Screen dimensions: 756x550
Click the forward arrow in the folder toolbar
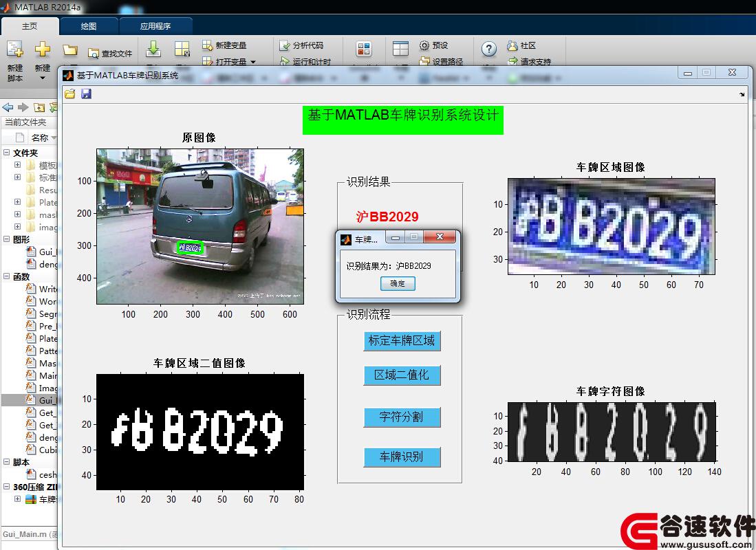[x=23, y=107]
